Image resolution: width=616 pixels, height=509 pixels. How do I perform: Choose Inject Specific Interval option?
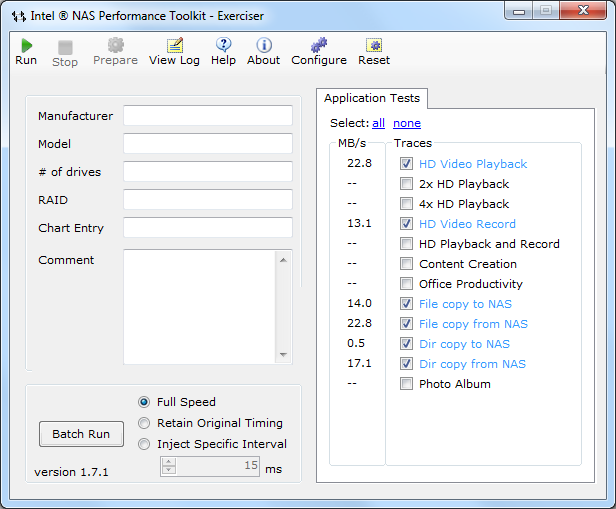click(x=144, y=444)
